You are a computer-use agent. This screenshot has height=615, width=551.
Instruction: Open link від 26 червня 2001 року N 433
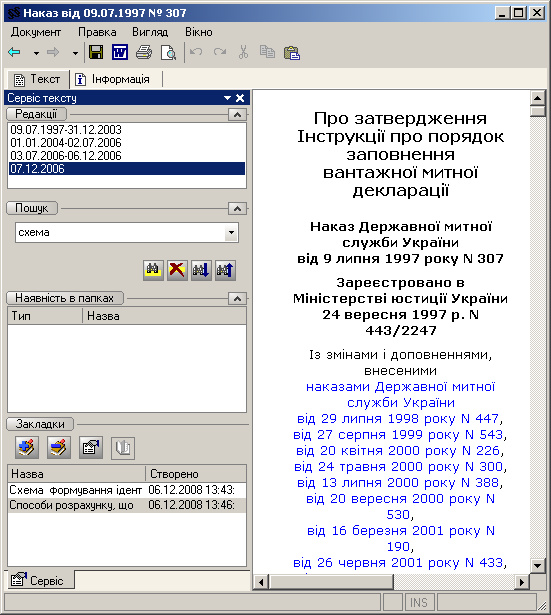point(398,562)
